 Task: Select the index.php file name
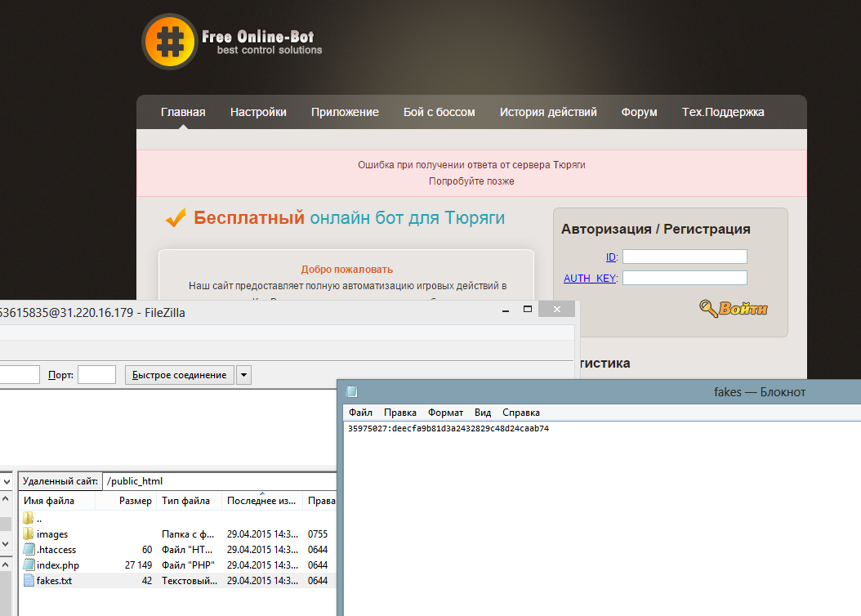(58, 565)
